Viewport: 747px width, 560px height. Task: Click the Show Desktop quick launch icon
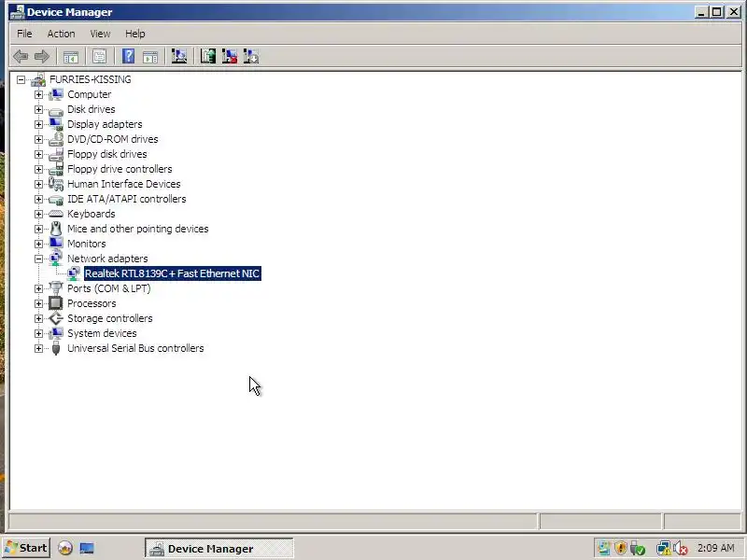click(87, 549)
